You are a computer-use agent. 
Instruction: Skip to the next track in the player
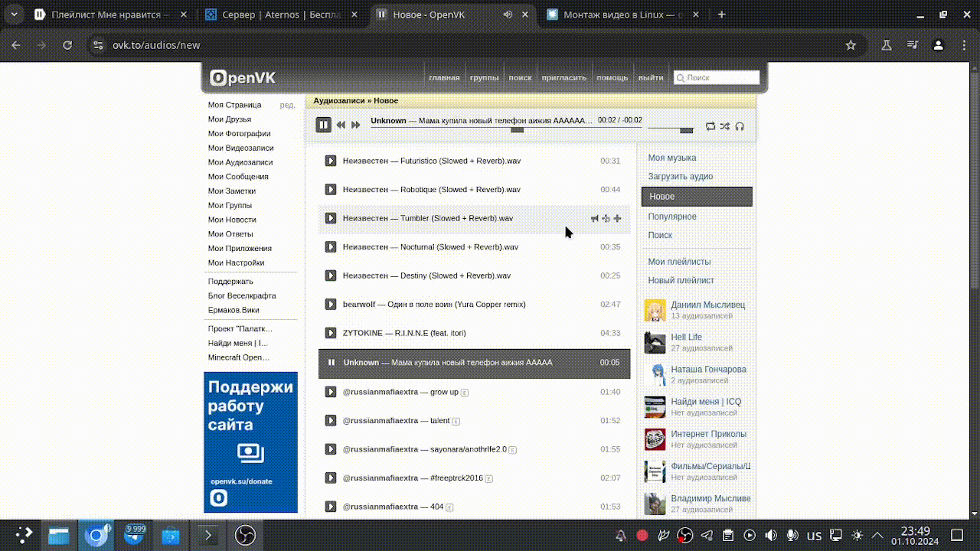[356, 125]
